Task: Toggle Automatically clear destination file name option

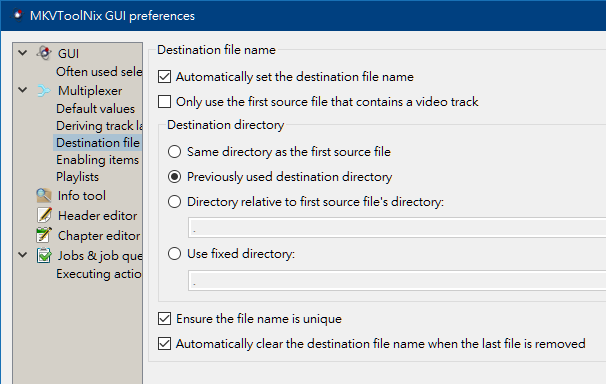Action: (164, 343)
